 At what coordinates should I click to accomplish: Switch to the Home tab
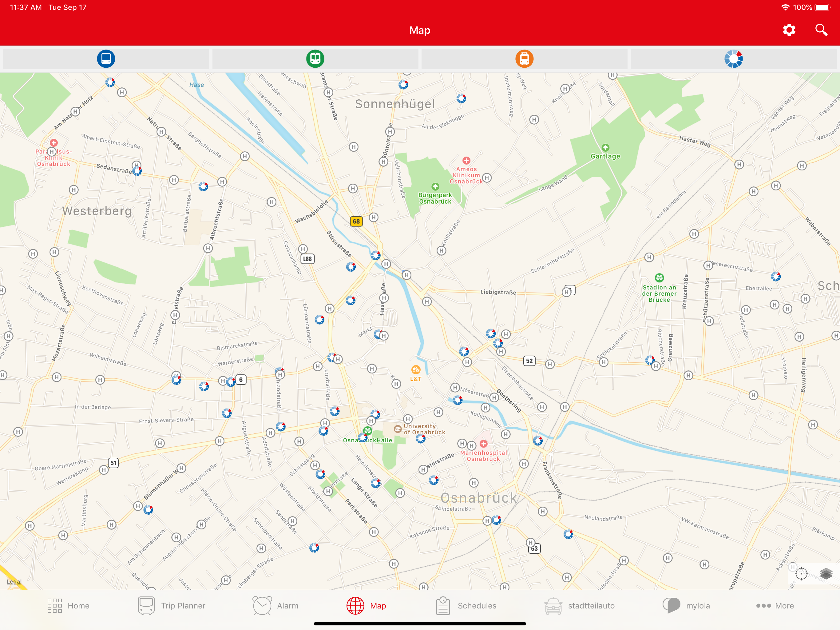pos(68,606)
